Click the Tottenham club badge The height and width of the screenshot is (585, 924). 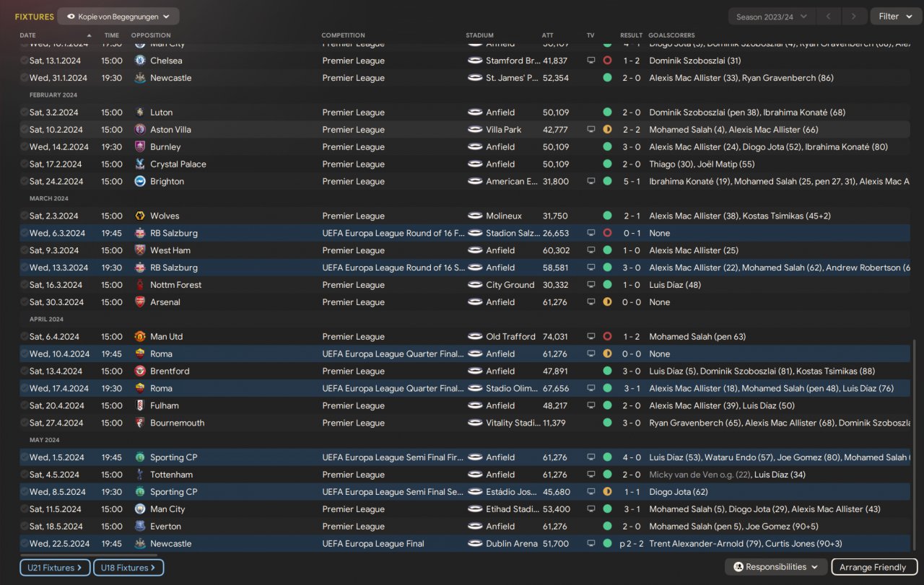click(140, 475)
